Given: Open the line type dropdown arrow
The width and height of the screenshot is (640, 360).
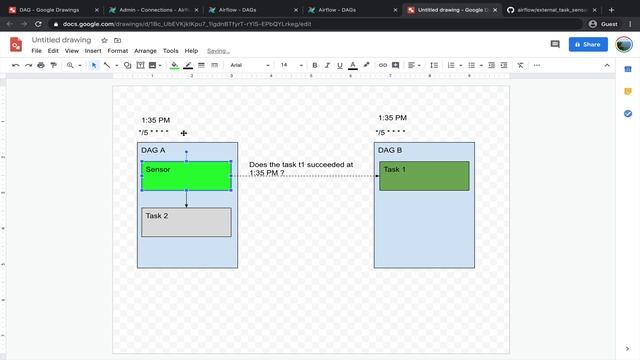Looking at the screenshot, I should [x=116, y=65].
